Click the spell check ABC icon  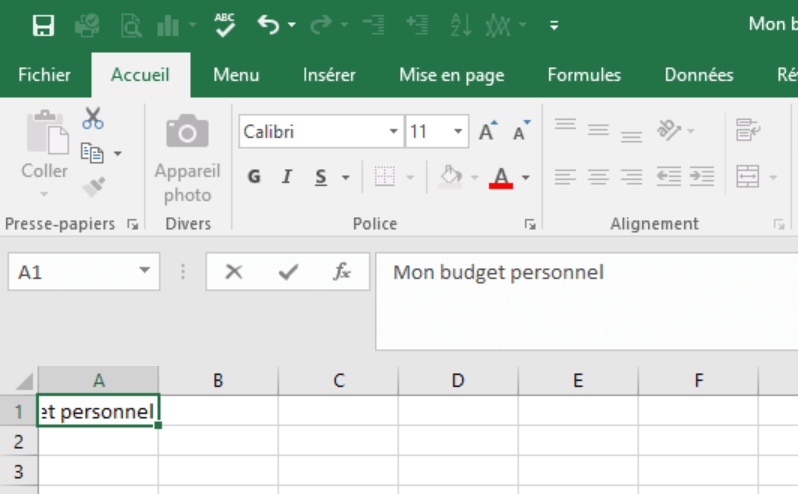click(225, 24)
